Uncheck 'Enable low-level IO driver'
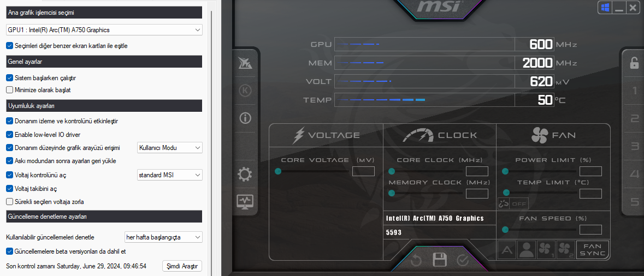This screenshot has width=644, height=276. pos(9,134)
